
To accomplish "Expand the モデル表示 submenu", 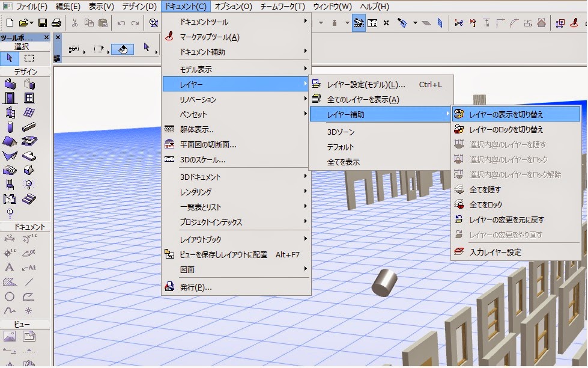I will [x=236, y=69].
